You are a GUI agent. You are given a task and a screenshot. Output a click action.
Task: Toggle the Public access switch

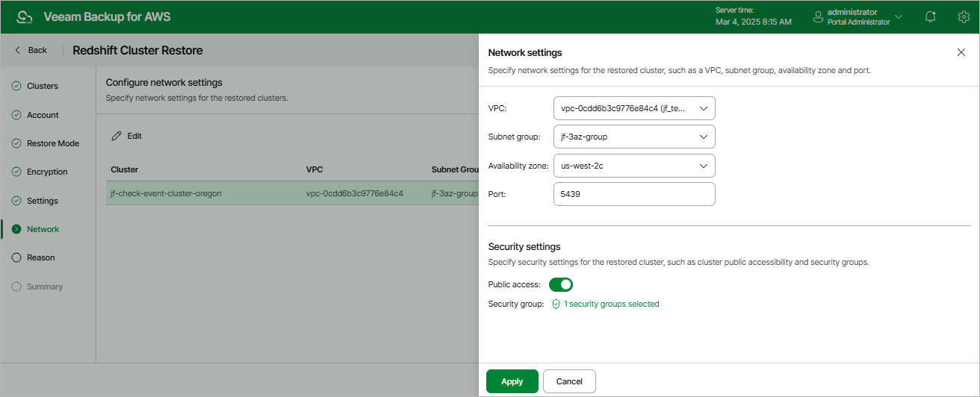(561, 284)
